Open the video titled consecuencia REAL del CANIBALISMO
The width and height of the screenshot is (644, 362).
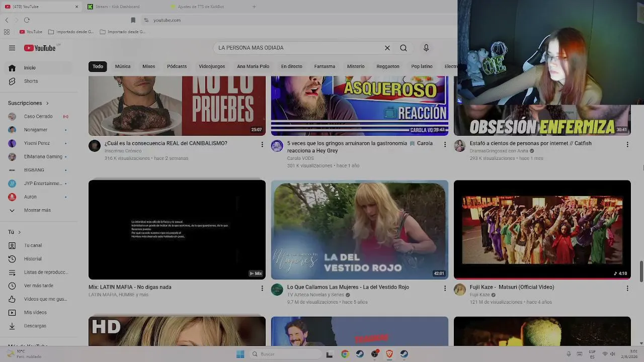(166, 143)
